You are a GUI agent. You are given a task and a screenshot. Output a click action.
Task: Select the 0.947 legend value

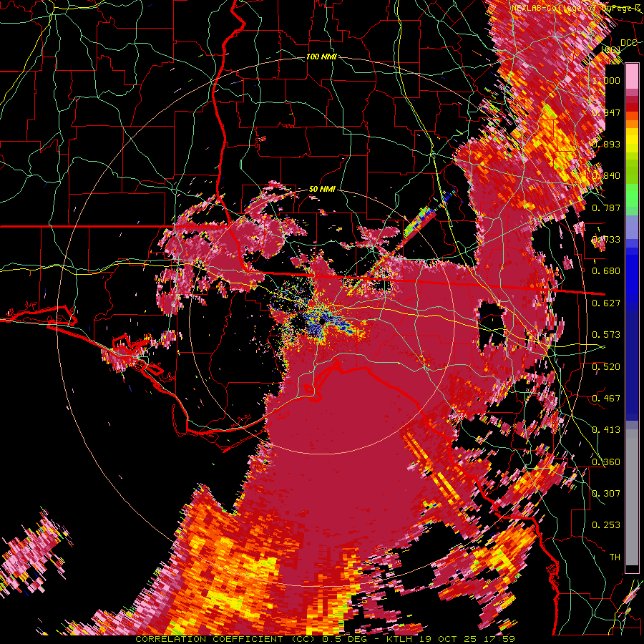pyautogui.click(x=606, y=112)
